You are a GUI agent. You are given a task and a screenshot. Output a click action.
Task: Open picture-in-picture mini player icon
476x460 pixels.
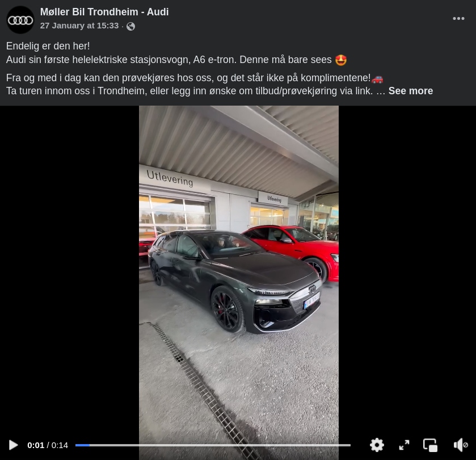point(431,445)
